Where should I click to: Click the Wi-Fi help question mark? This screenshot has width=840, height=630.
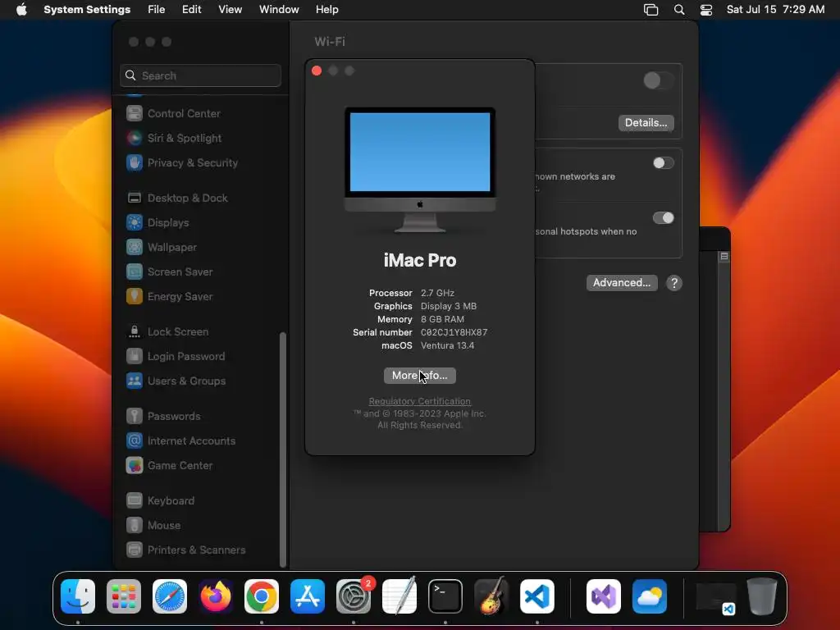(x=674, y=283)
